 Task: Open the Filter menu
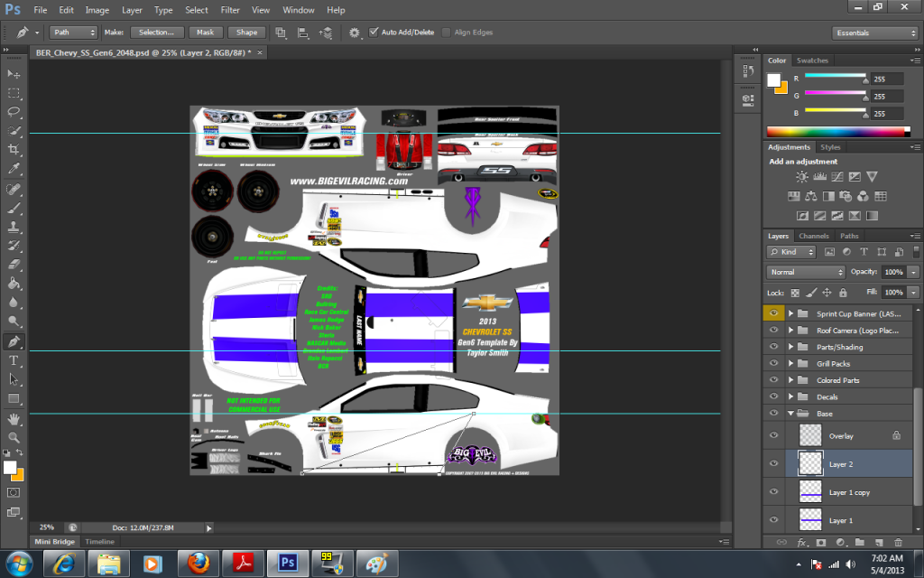coord(230,10)
